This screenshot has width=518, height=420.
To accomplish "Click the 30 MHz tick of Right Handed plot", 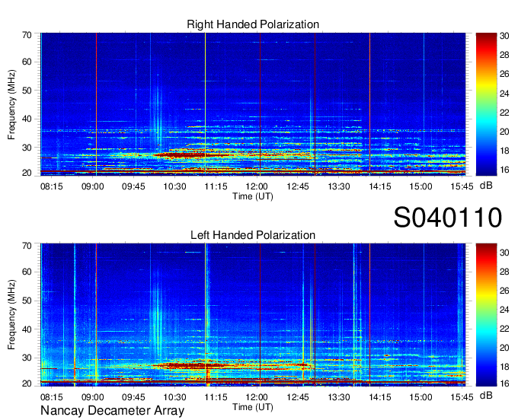I will [x=27, y=148].
